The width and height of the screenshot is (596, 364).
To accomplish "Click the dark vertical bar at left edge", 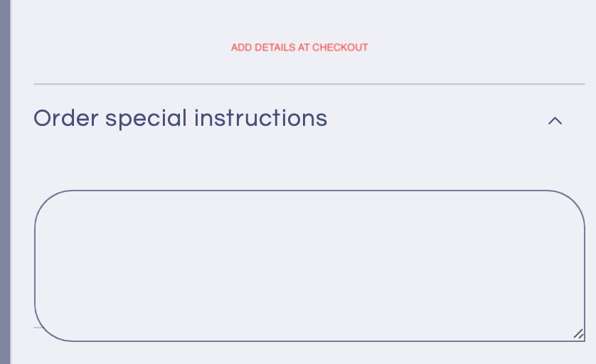I will coord(5,182).
